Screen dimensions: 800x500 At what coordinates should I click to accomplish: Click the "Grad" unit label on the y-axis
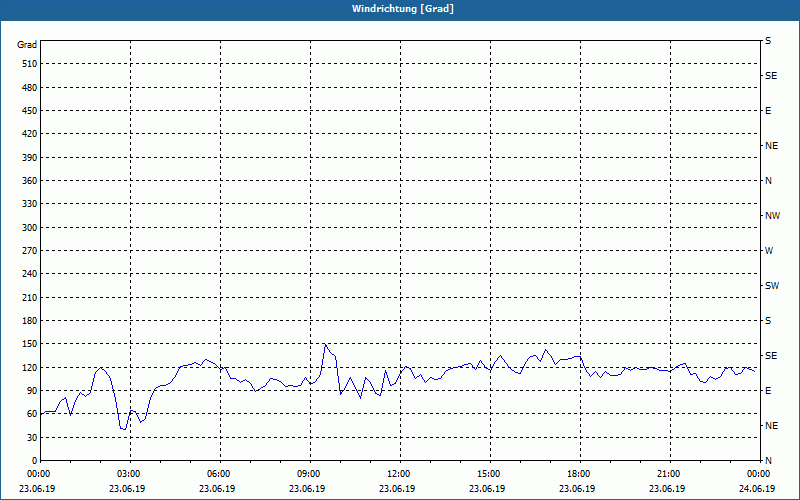point(27,45)
